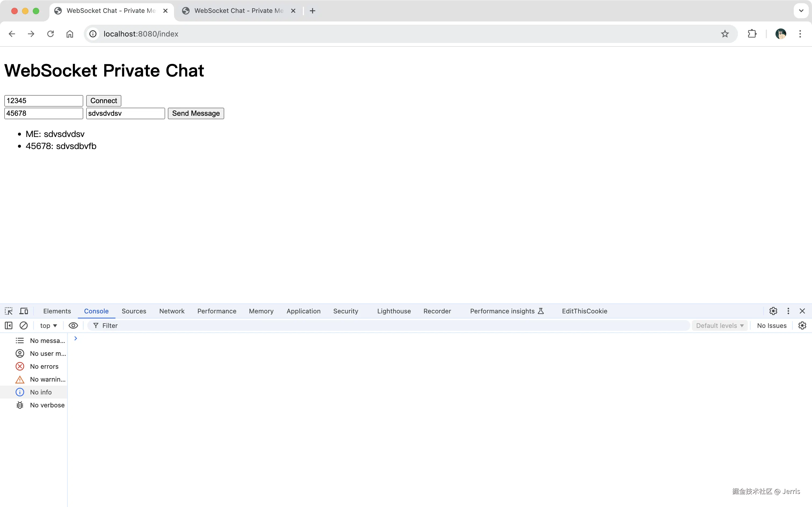Create a live expression with the eye icon
Screen dimensions: 812x507
(73, 325)
